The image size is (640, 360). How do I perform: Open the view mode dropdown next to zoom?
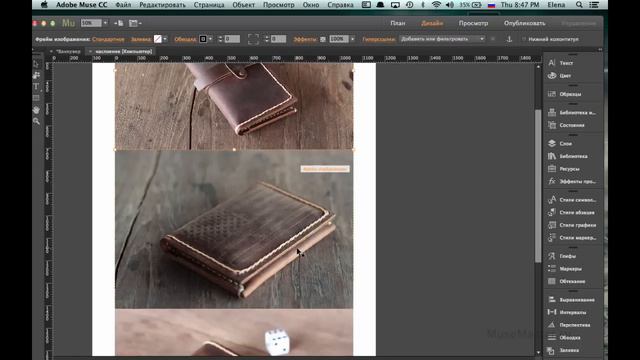pyautogui.click(x=135, y=23)
